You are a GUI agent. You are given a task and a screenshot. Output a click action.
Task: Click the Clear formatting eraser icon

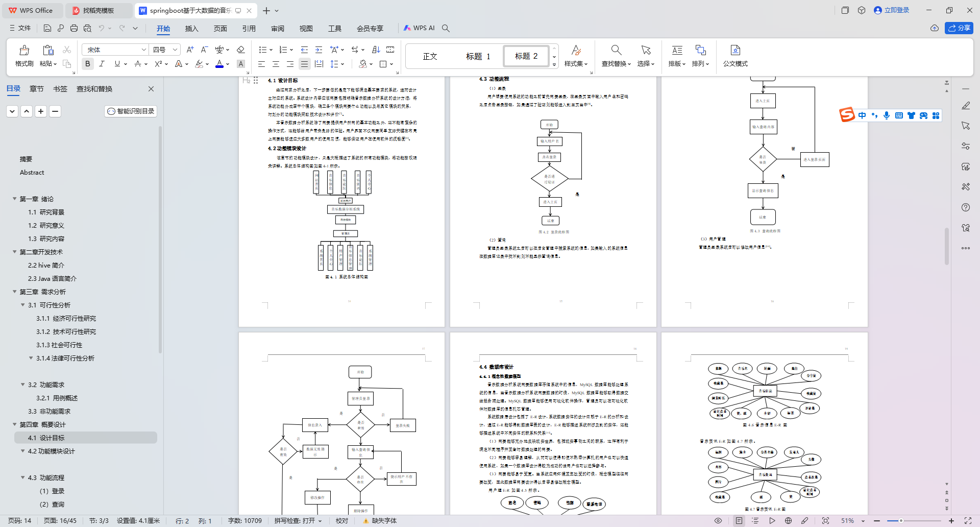[241, 50]
